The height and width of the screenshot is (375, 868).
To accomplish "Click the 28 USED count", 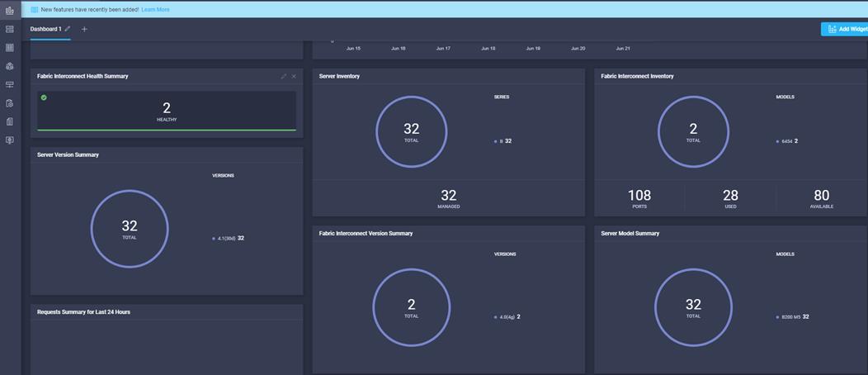I will pos(731,198).
